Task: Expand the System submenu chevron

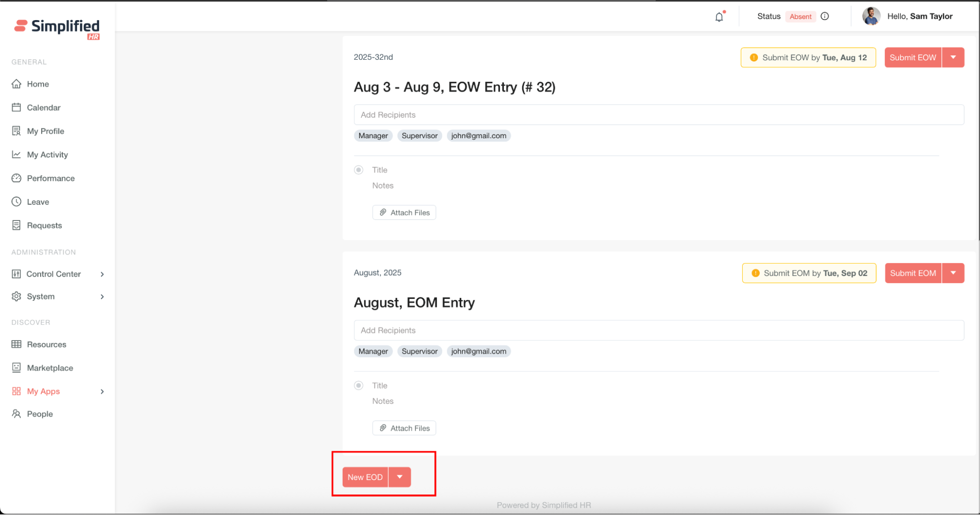Action: 102,296
